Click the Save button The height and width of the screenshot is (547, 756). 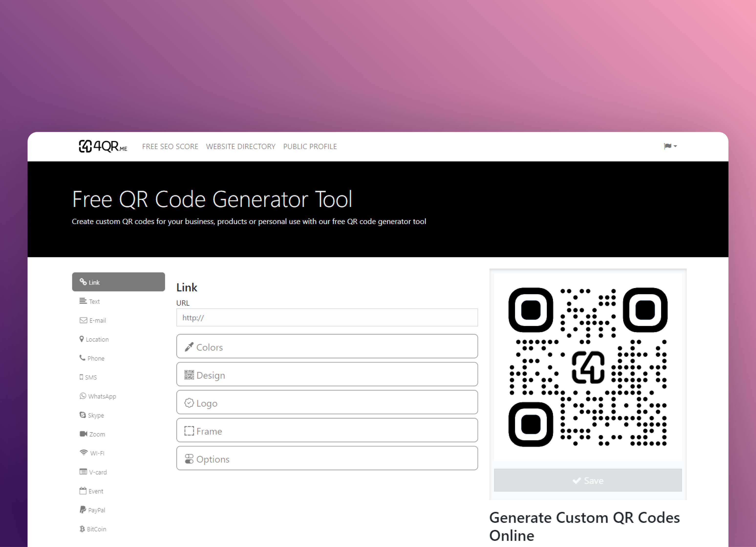[588, 480]
